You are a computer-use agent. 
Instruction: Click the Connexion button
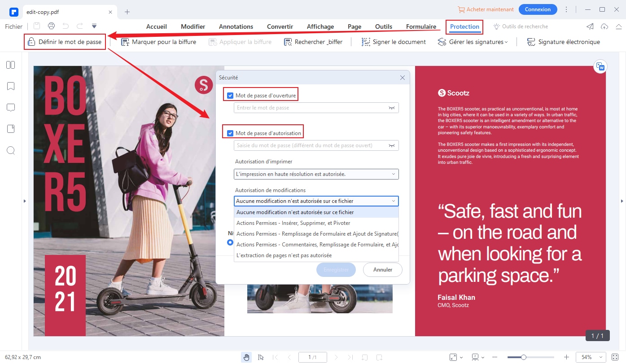pyautogui.click(x=538, y=9)
